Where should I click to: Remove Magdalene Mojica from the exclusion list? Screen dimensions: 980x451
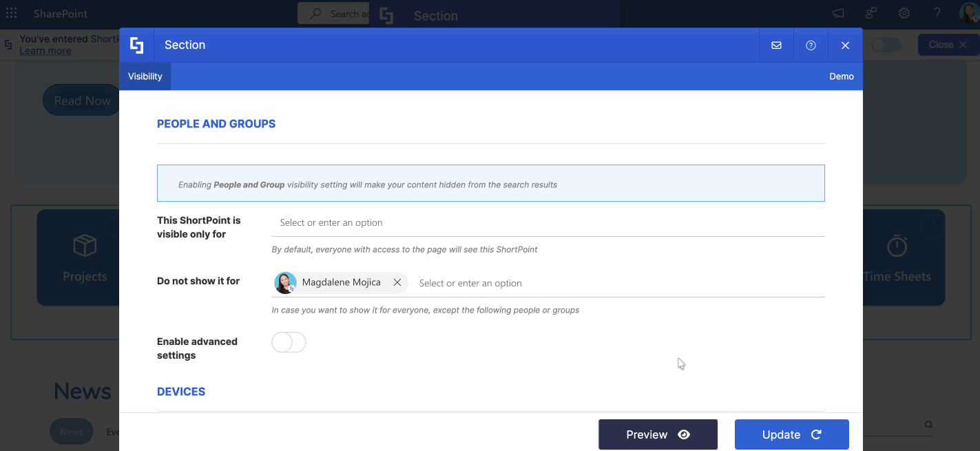[x=397, y=282]
